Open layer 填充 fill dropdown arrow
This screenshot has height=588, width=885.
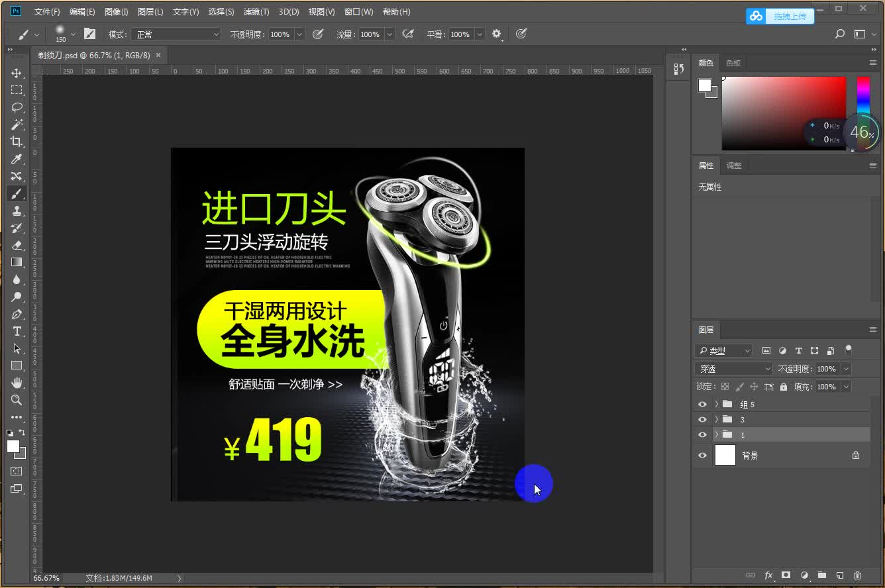[x=847, y=387]
